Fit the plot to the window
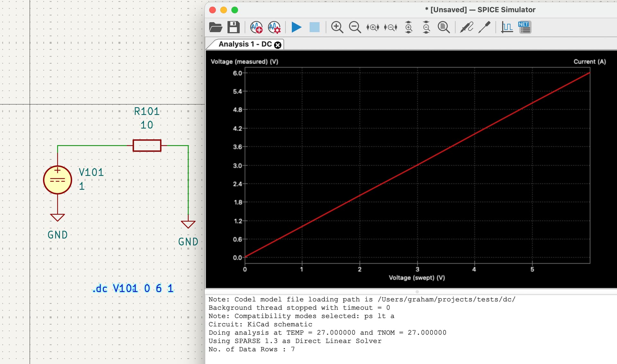Image resolution: width=617 pixels, height=364 pixels. (x=444, y=27)
